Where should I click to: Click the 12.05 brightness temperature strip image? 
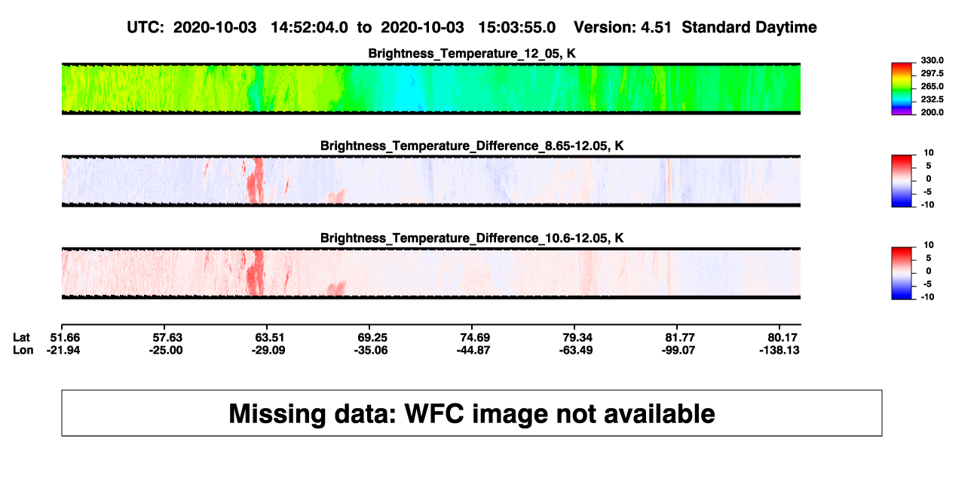pyautogui.click(x=430, y=89)
